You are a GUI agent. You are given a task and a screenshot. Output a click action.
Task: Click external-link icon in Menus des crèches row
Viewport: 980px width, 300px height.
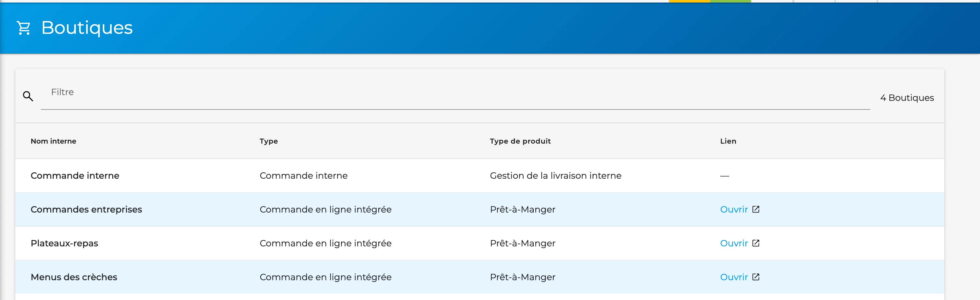coord(755,277)
